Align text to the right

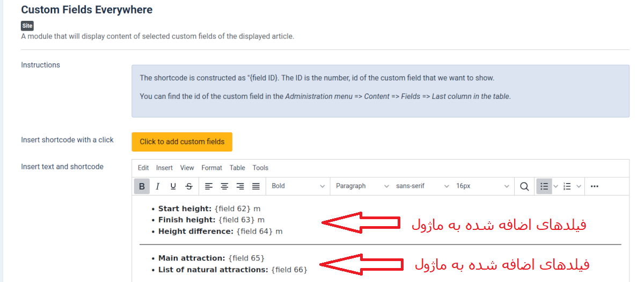click(x=240, y=186)
